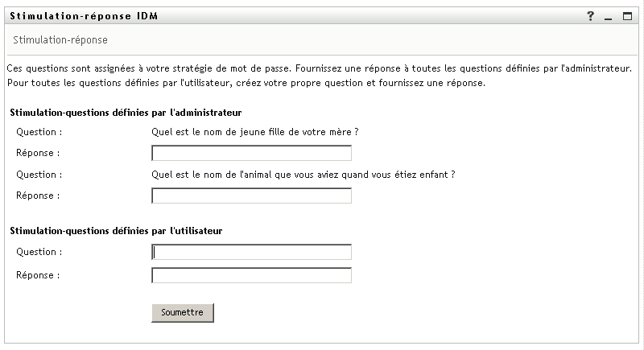Focus the answer field for mother's maiden name
The height and width of the screenshot is (350, 644).
[x=251, y=153]
